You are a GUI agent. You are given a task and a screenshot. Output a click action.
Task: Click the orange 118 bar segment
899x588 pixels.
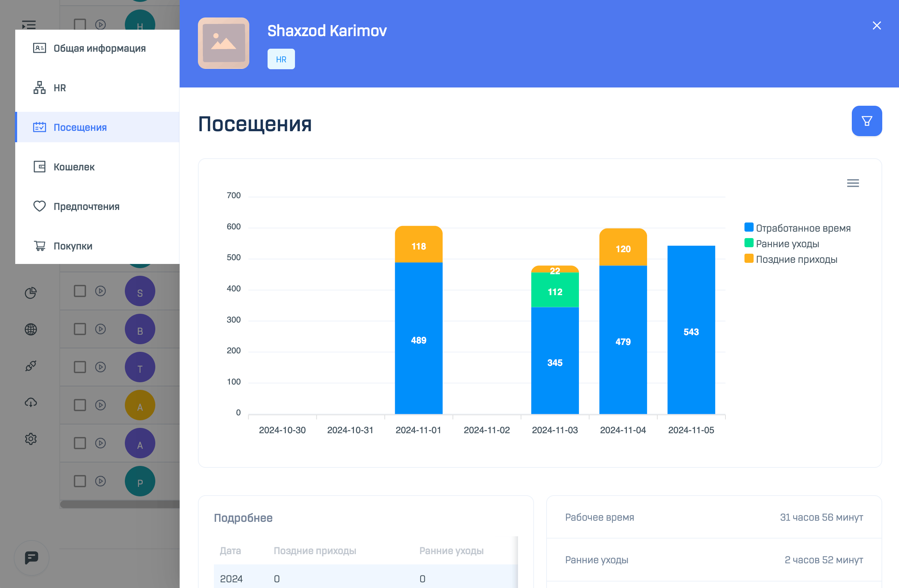coord(419,244)
